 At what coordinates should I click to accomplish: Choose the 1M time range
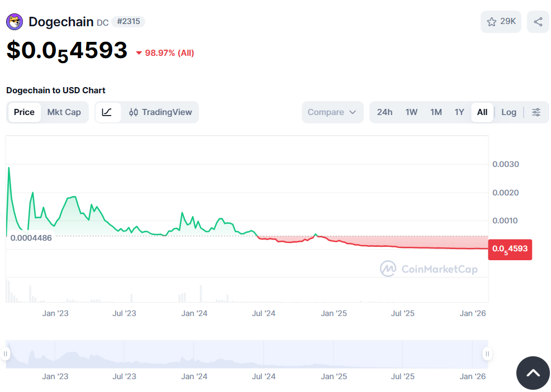click(x=436, y=112)
